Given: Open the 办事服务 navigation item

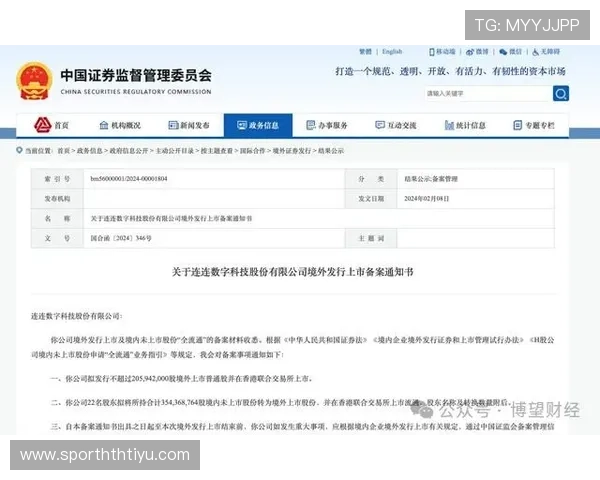Looking at the screenshot, I should coord(327,125).
